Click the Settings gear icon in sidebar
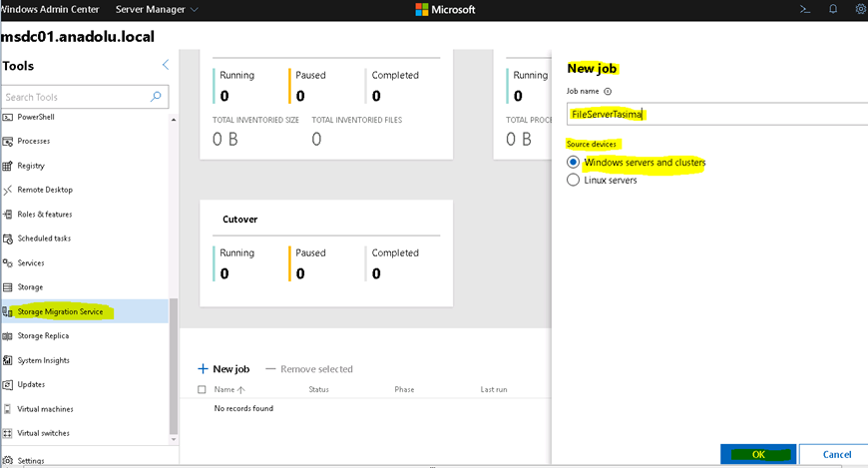868x468 pixels. click(x=8, y=460)
